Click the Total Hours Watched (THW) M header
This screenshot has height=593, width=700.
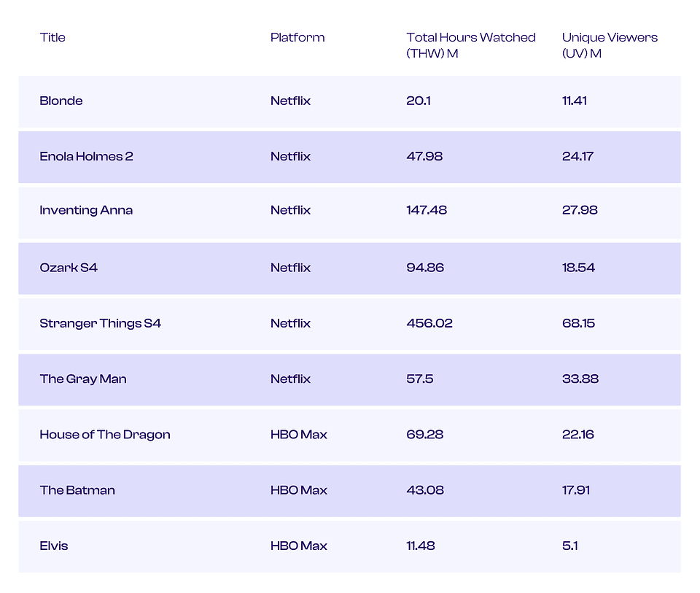pyautogui.click(x=470, y=45)
